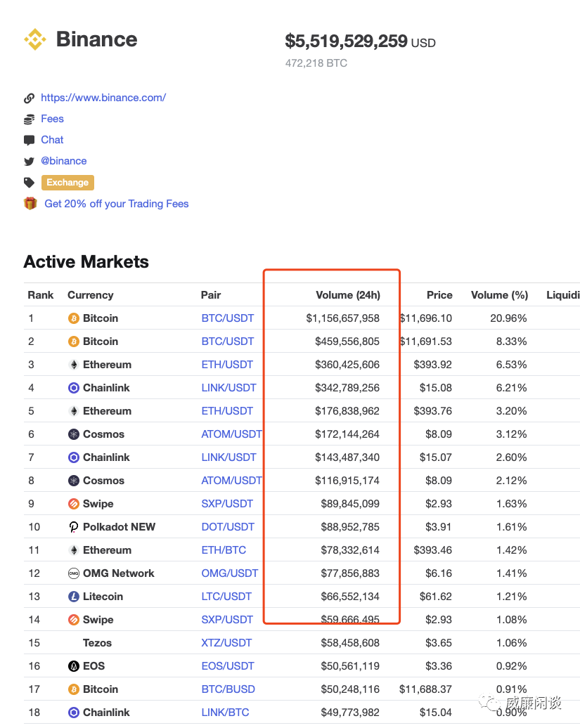Viewport: 580px width, 728px height.
Task: Sort by the Pair column header
Action: (x=211, y=295)
